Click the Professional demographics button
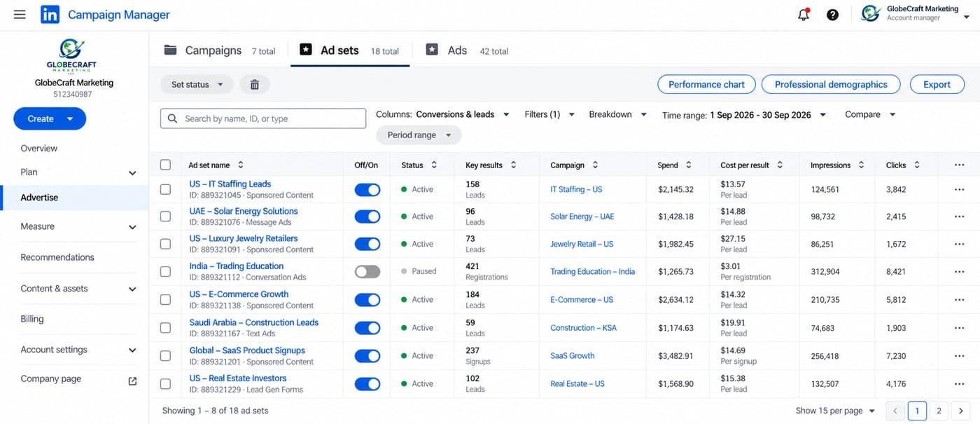Screen dimensions: 980x424 (831, 84)
